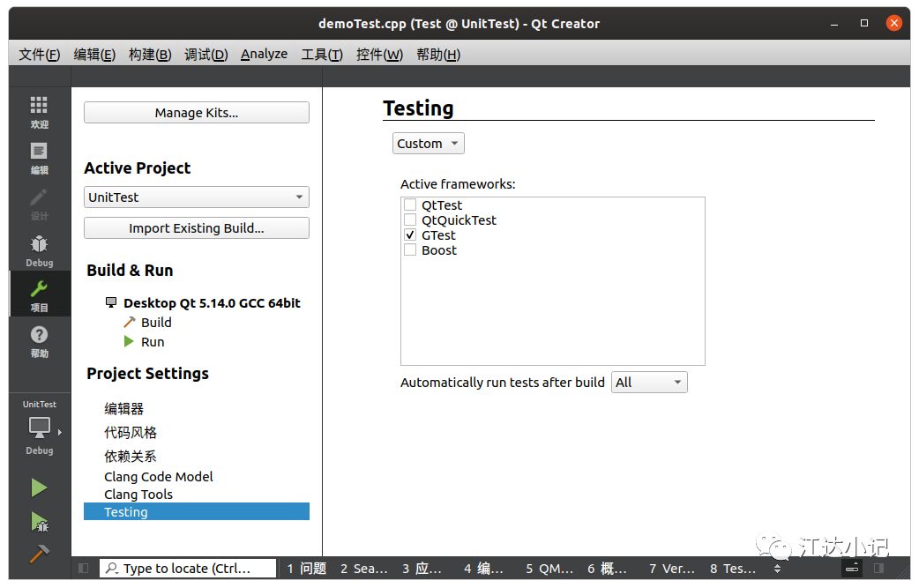Screen dimensions: 919x588
Task: Toggle the progress details icon in status bar
Action: 852,568
